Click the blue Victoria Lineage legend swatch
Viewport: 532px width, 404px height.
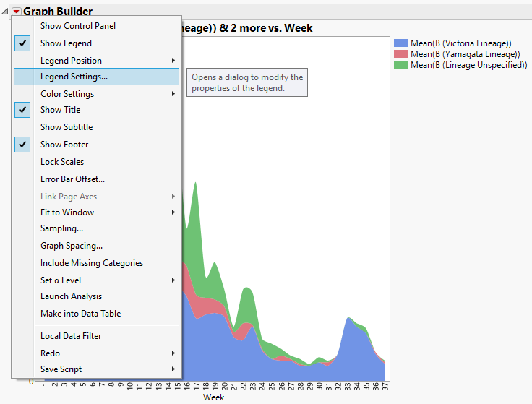click(x=400, y=43)
